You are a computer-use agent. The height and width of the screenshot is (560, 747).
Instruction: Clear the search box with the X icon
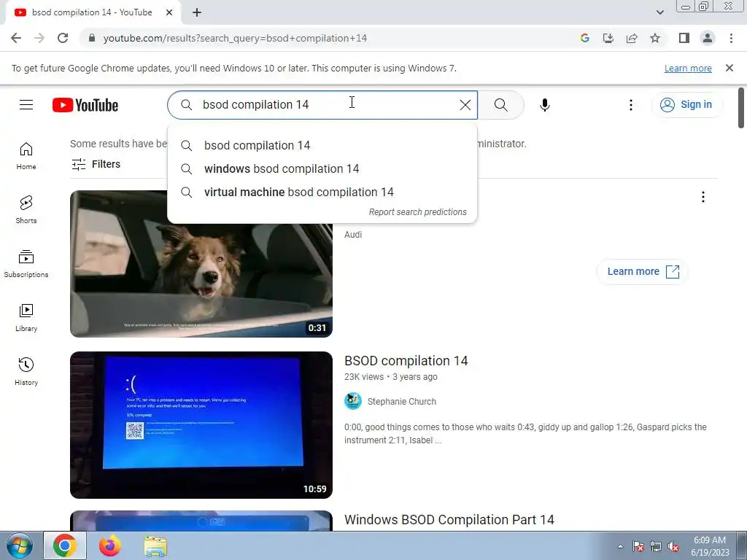coord(465,105)
